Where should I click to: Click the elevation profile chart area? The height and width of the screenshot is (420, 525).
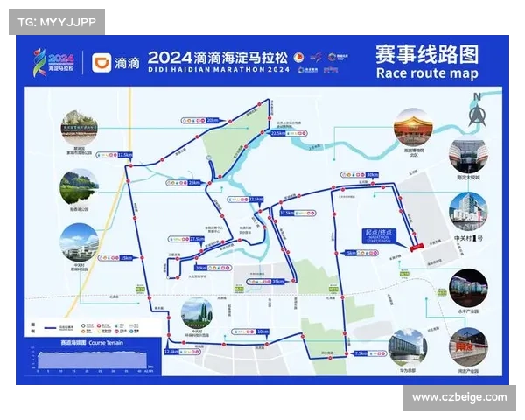pyautogui.click(x=93, y=360)
